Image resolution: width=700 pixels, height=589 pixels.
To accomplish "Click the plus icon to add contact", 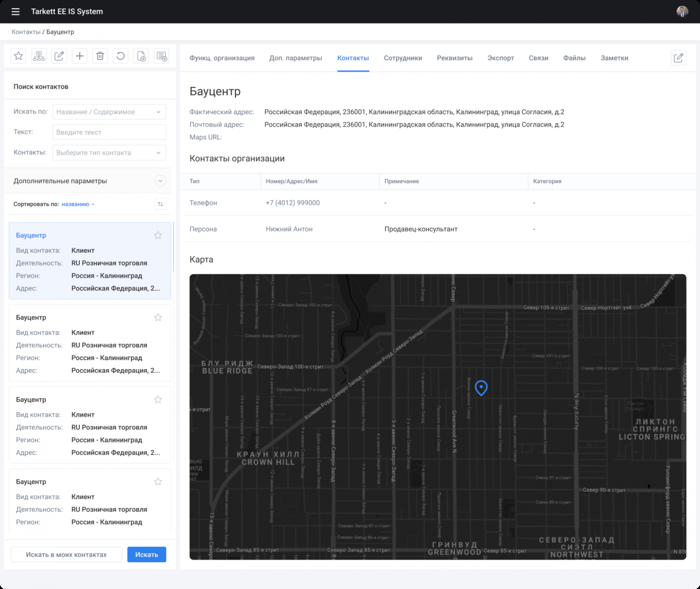I will (80, 56).
